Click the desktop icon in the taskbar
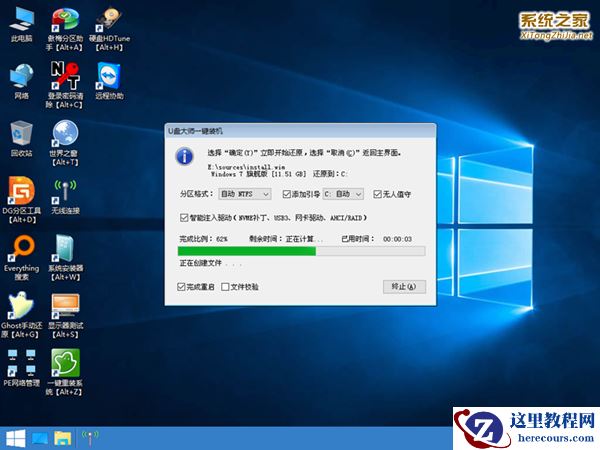Image resolution: width=600 pixels, height=450 pixels. [40, 439]
